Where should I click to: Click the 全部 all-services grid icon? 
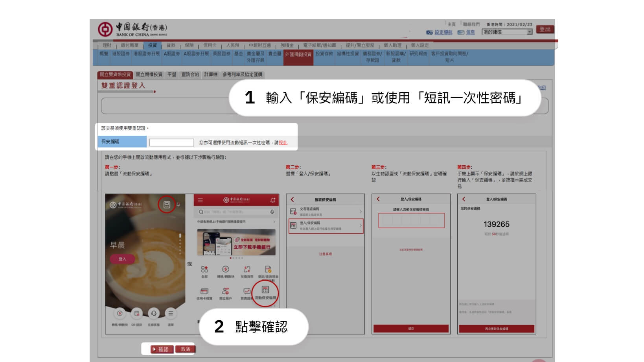click(x=204, y=270)
